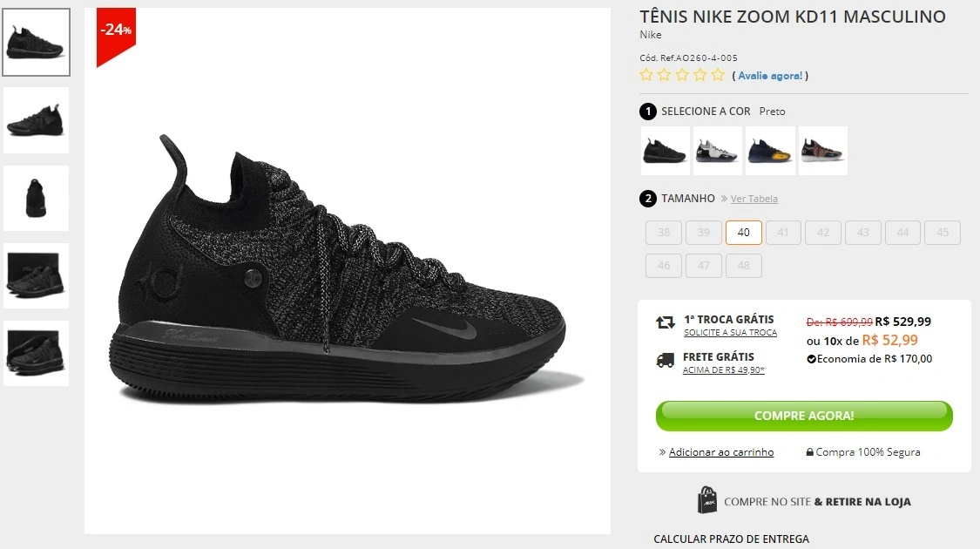Rate the product with the fifth star

(x=717, y=75)
